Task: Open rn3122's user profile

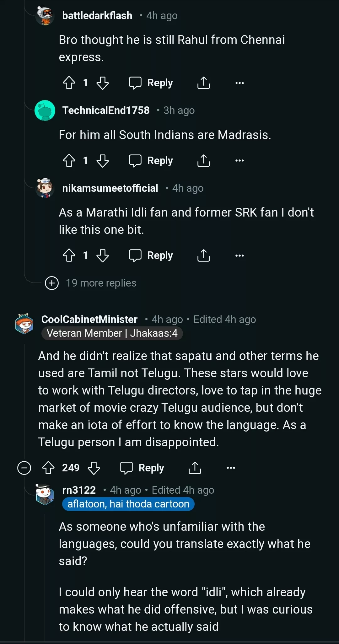Action: point(79,490)
